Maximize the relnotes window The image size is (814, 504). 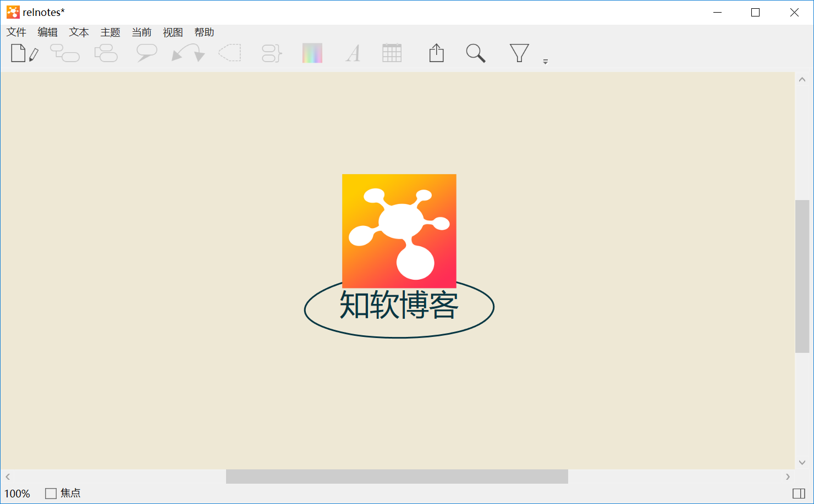(756, 12)
